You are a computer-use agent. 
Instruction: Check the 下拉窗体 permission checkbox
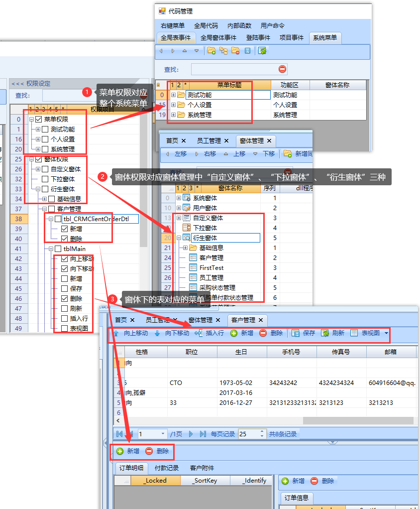tap(45, 179)
